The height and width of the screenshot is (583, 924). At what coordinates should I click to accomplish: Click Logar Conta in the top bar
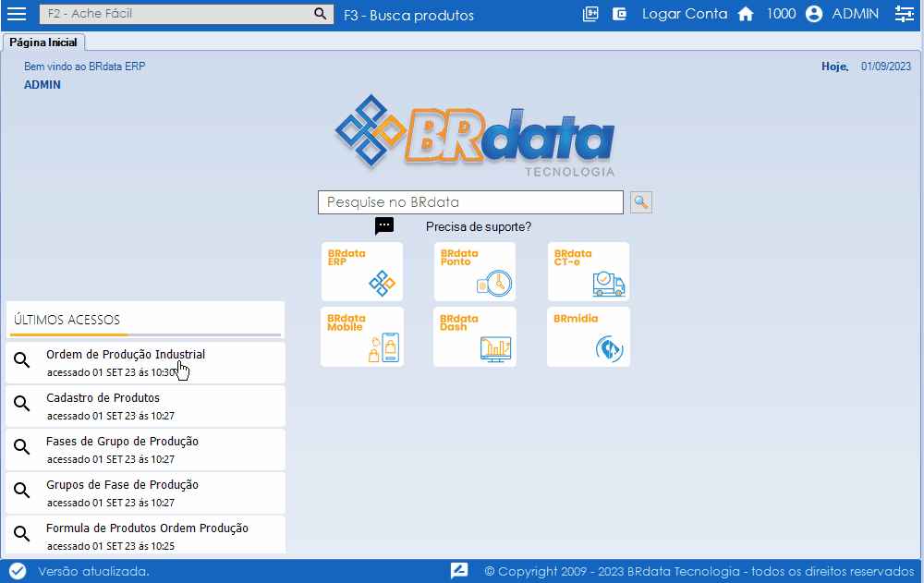click(685, 15)
